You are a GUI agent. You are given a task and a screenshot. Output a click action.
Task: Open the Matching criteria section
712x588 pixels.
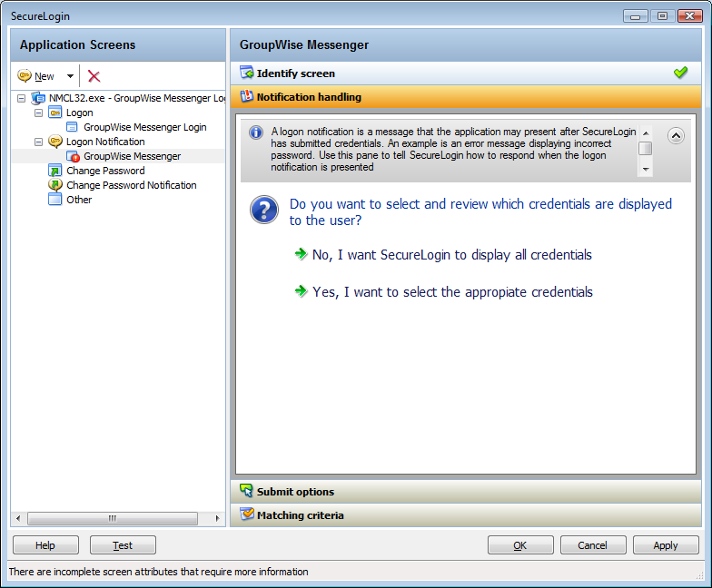pyautogui.click(x=465, y=515)
